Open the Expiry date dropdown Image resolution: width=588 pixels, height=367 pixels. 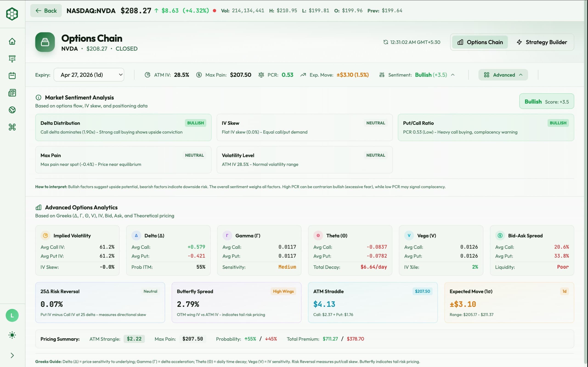point(89,75)
